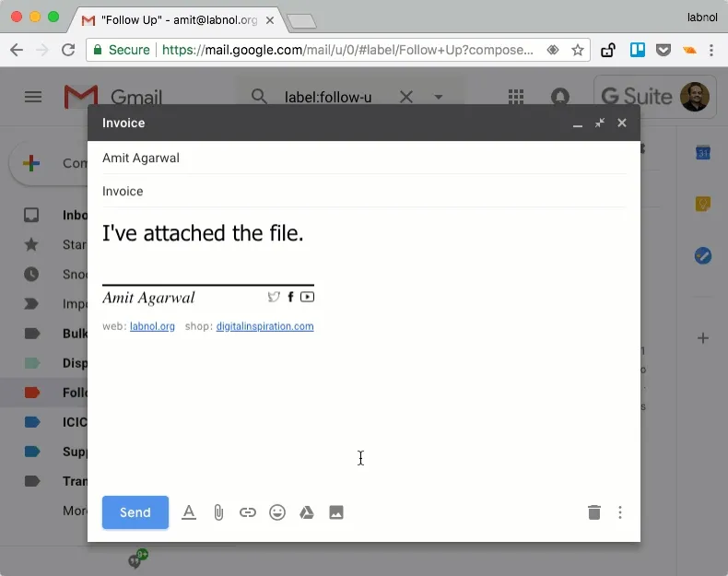Click the YouTube icon in signature
The width and height of the screenshot is (728, 576).
pos(307,297)
